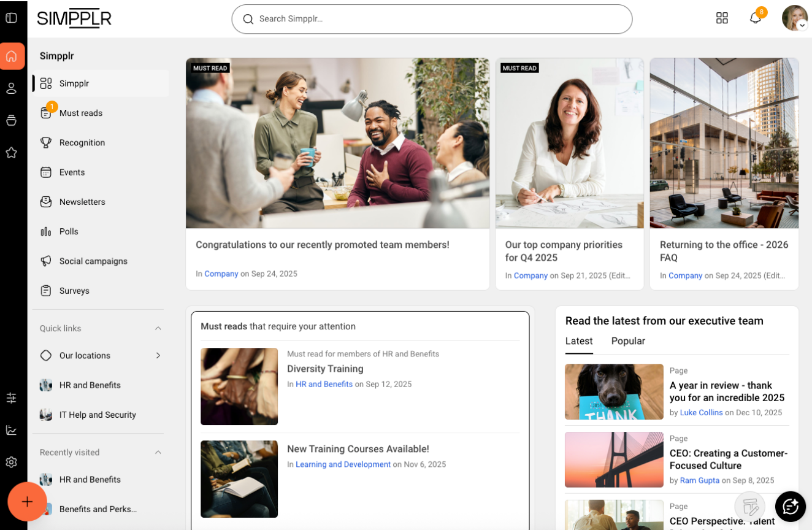The height and width of the screenshot is (530, 812).
Task: Open the Diversity Training must read
Action: (325, 369)
